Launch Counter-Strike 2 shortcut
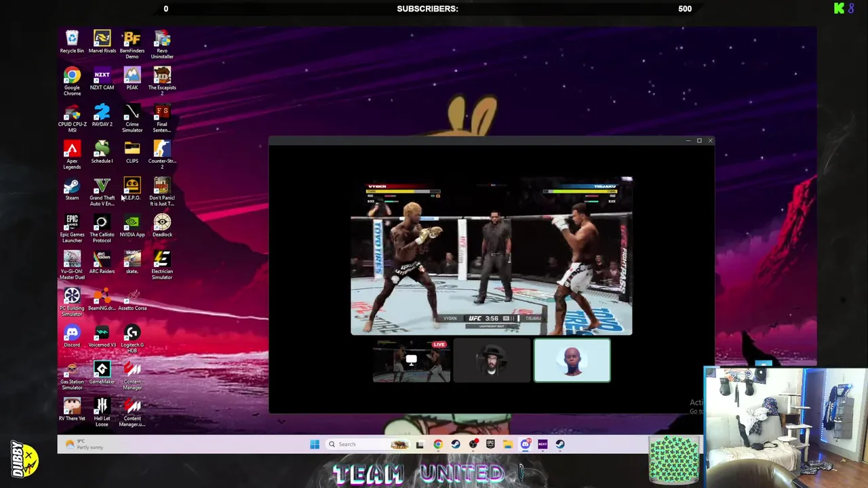Screen dimensions: 868x488 click(x=162, y=155)
